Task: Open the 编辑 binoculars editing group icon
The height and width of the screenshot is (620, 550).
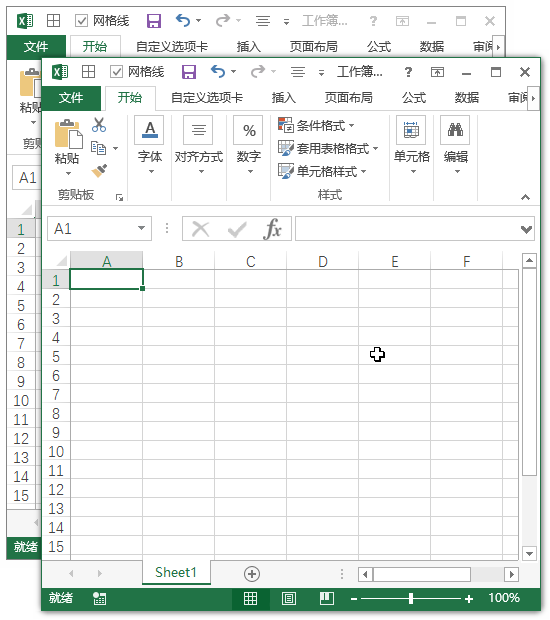Action: pyautogui.click(x=455, y=130)
